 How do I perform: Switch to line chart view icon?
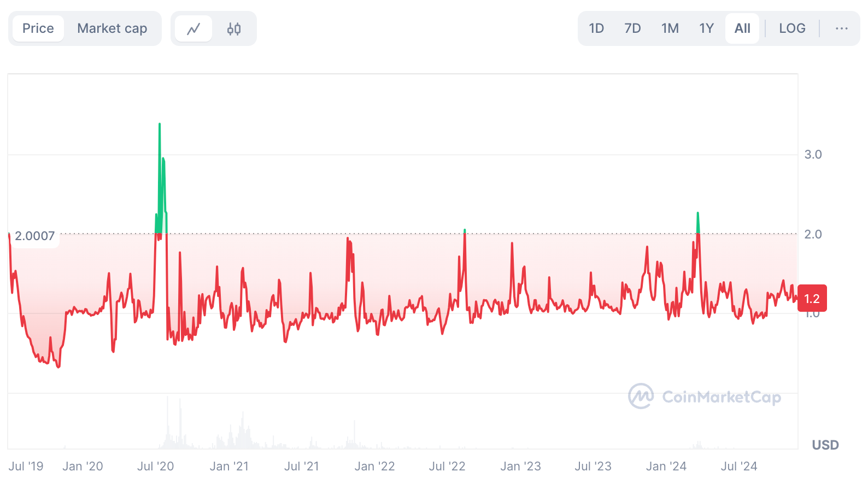pos(193,28)
